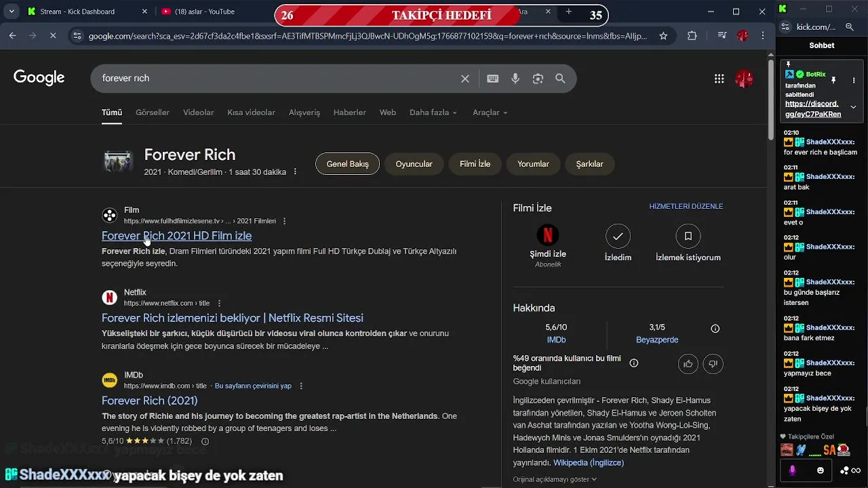Stop loading the page
This screenshot has height=488, width=868.
tap(53, 36)
